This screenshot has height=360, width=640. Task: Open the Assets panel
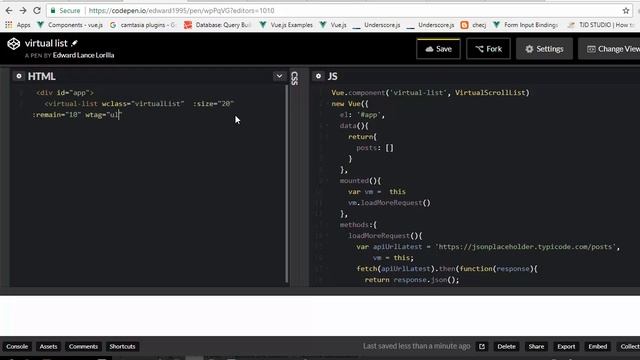[x=48, y=347]
